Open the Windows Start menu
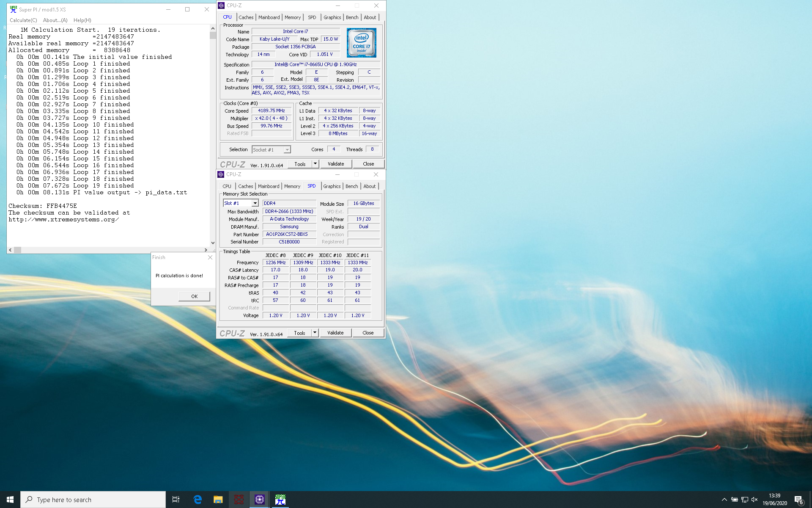The image size is (812, 508). pyautogui.click(x=10, y=500)
